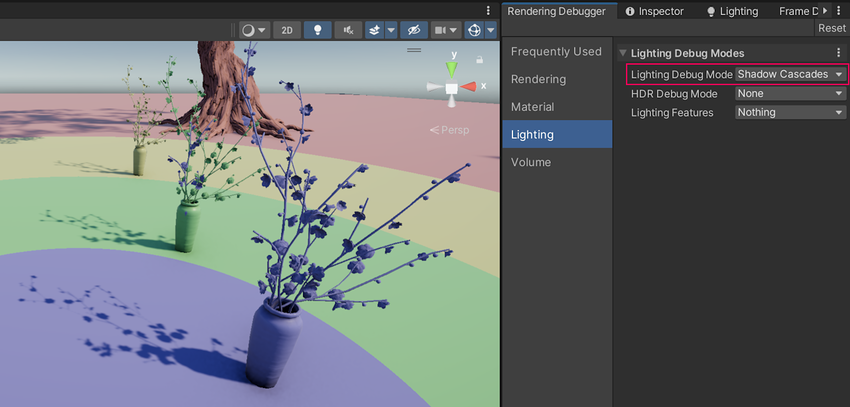Open Lighting Debug Mode dropdown
The height and width of the screenshot is (407, 850).
790,74
